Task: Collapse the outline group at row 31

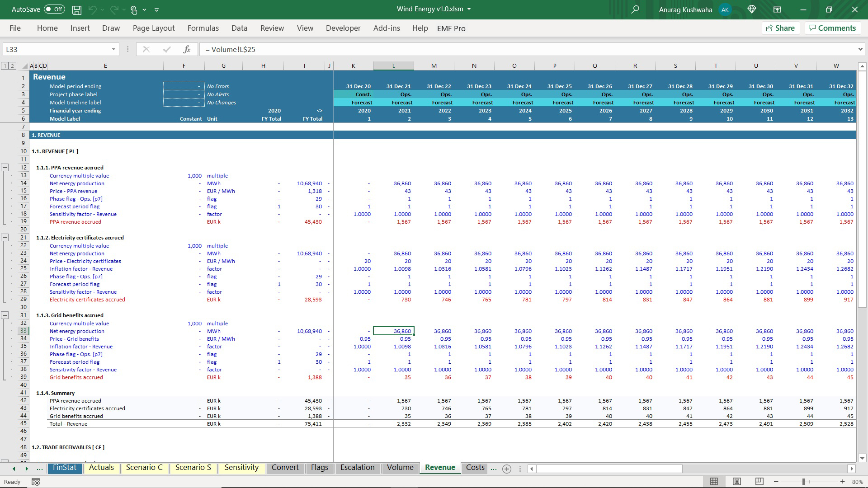Action: click(5, 315)
